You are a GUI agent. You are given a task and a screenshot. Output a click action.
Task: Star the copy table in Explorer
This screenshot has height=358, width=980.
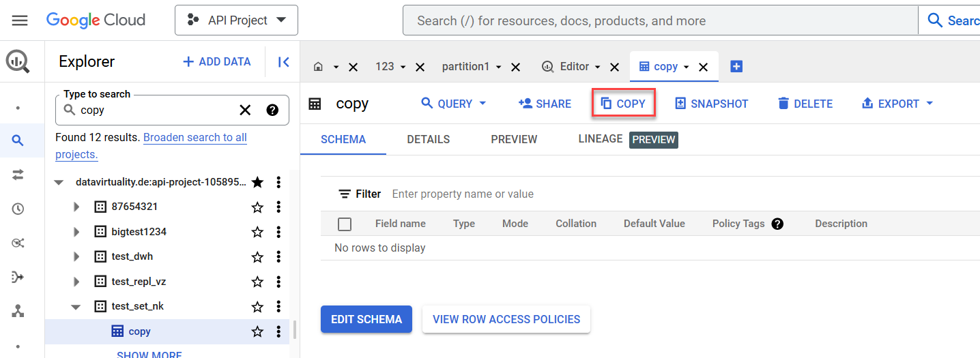(257, 331)
